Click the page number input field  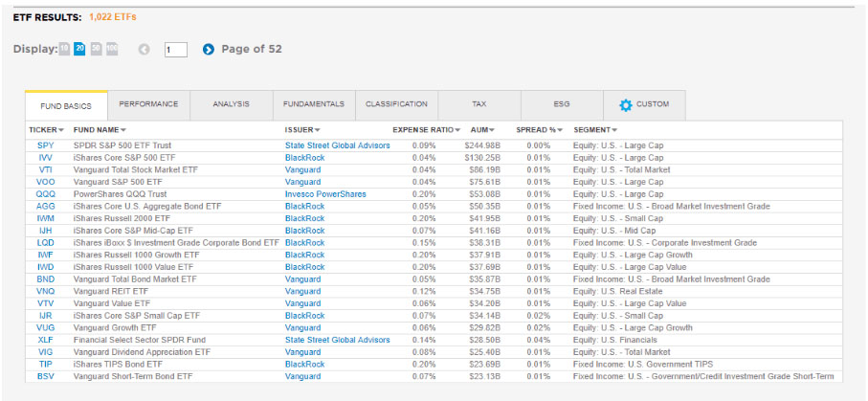(175, 50)
